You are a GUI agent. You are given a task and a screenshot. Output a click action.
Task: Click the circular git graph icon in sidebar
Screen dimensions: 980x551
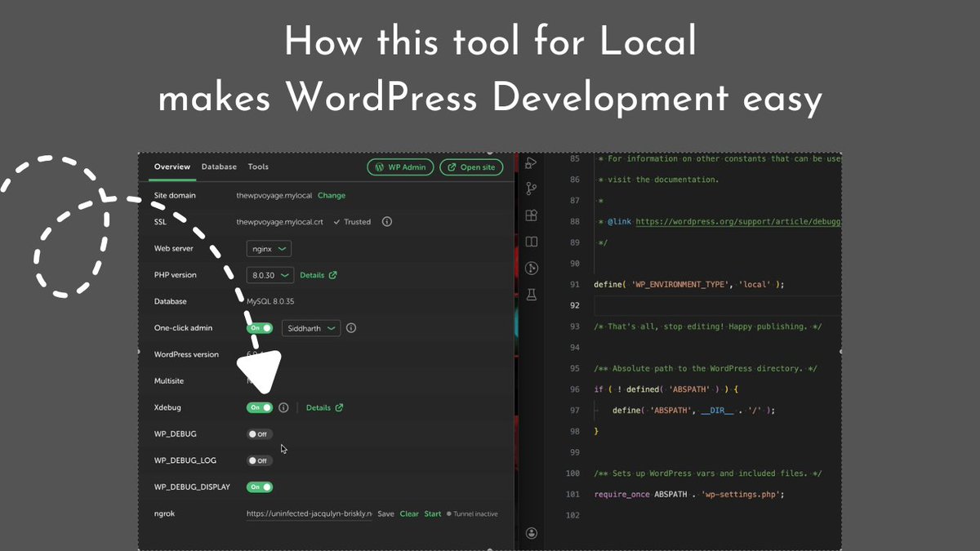[x=531, y=268]
